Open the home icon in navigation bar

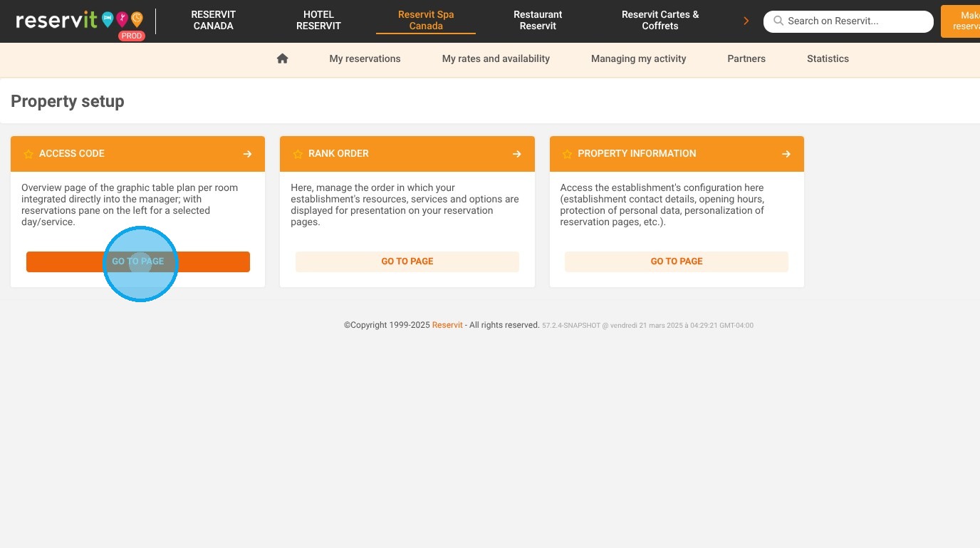(x=283, y=58)
